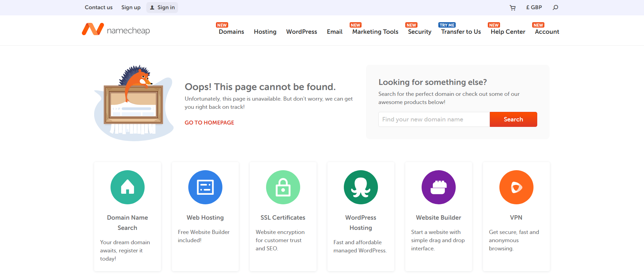Screen dimensions: 644x279
Task: Click 'Fast and affordable managed WordPress.' text
Action: tap(360, 246)
